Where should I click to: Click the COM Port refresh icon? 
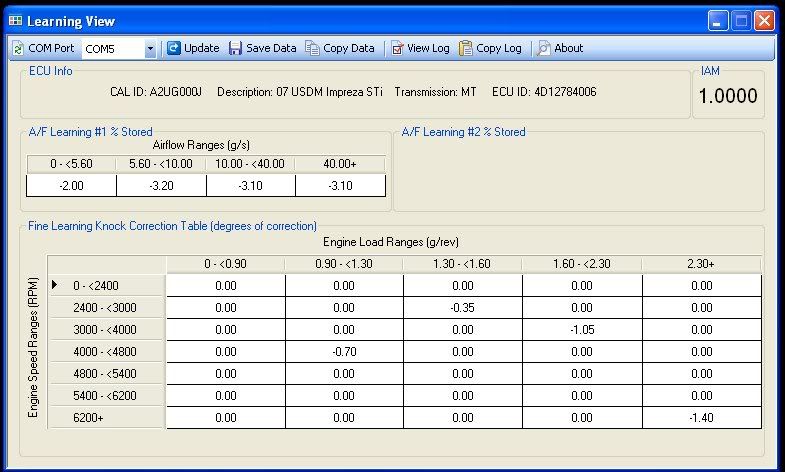tap(18, 48)
